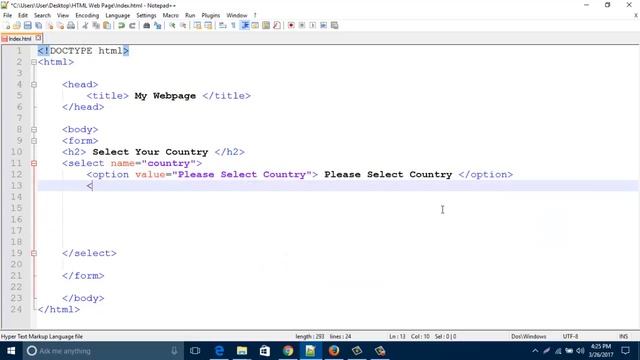Open Firefox from the taskbar
640x360 pixels.
pyautogui.click(x=334, y=351)
